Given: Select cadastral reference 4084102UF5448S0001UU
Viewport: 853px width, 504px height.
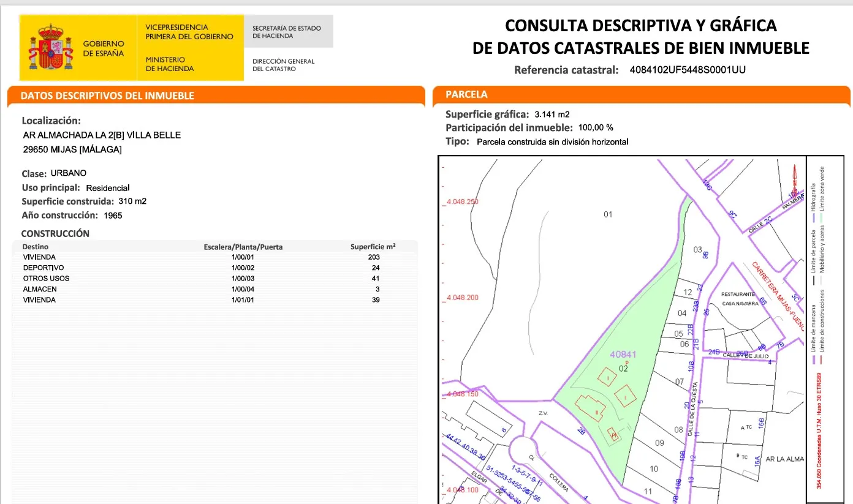Looking at the screenshot, I should tap(688, 70).
